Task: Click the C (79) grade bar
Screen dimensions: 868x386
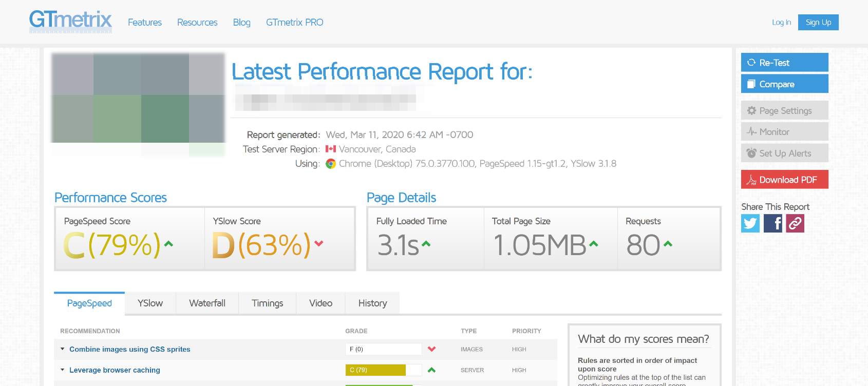Action: (384, 370)
